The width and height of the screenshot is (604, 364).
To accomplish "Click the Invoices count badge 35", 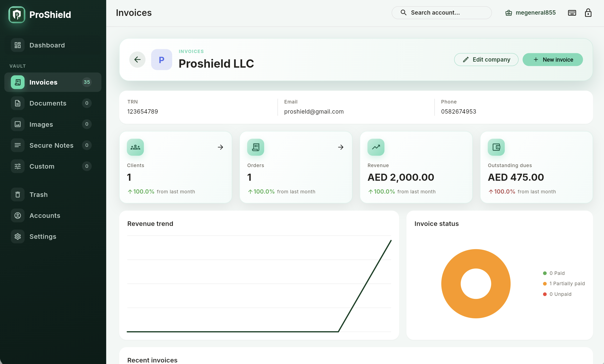I will pyautogui.click(x=87, y=82).
